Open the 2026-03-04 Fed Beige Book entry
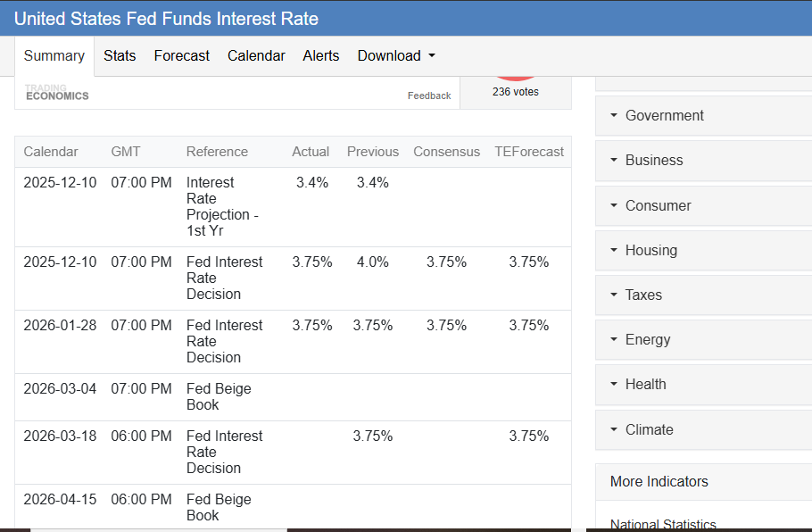 tap(219, 396)
